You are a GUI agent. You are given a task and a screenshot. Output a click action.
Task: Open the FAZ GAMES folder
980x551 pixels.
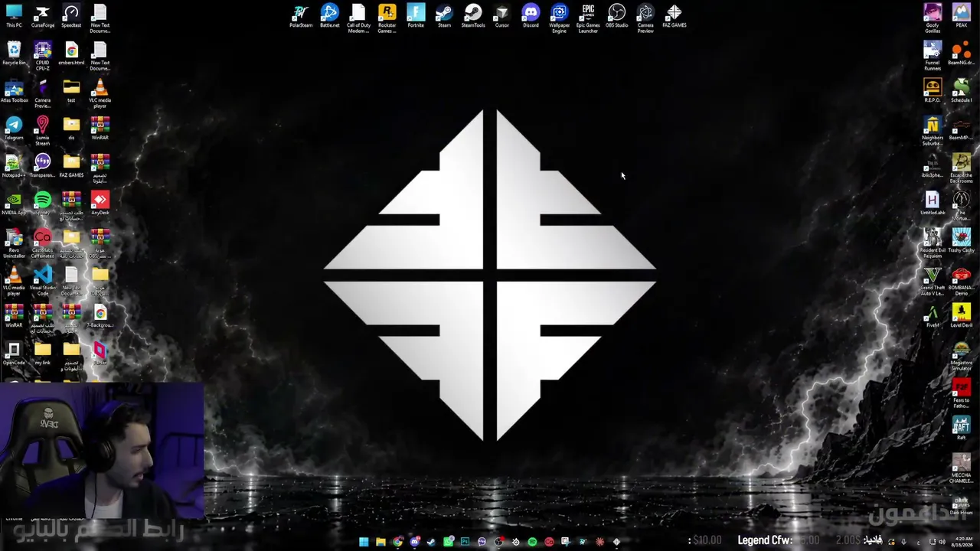[x=71, y=166]
